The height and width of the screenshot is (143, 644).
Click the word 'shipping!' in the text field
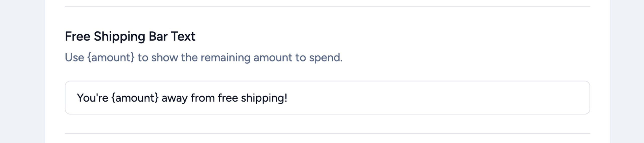[264, 98]
